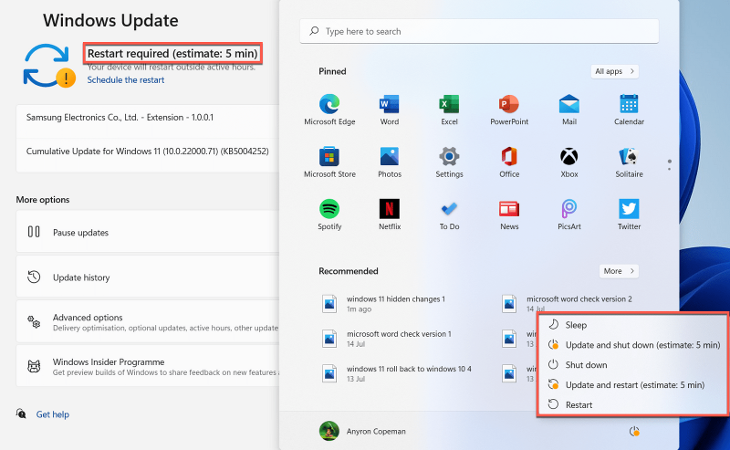Choose Update and shut down option

point(633,345)
